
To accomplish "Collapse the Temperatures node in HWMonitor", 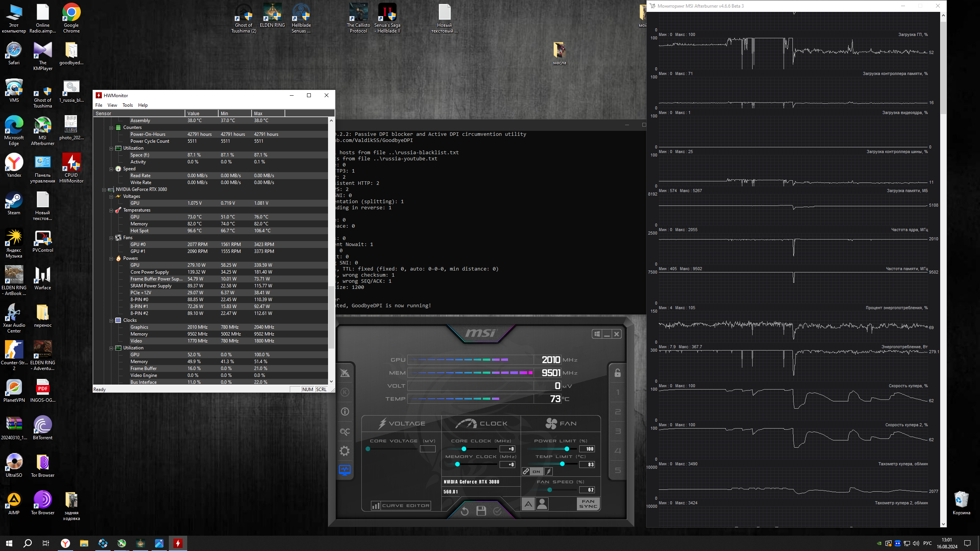I will tap(111, 210).
